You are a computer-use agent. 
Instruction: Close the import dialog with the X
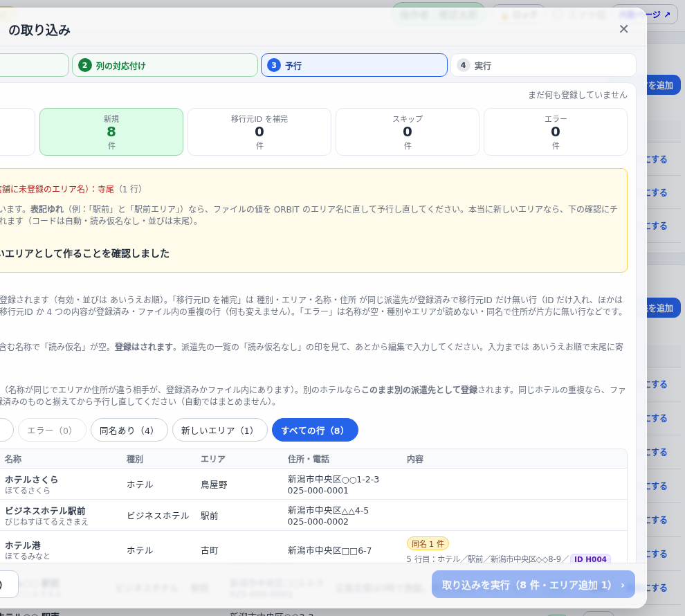pos(623,29)
